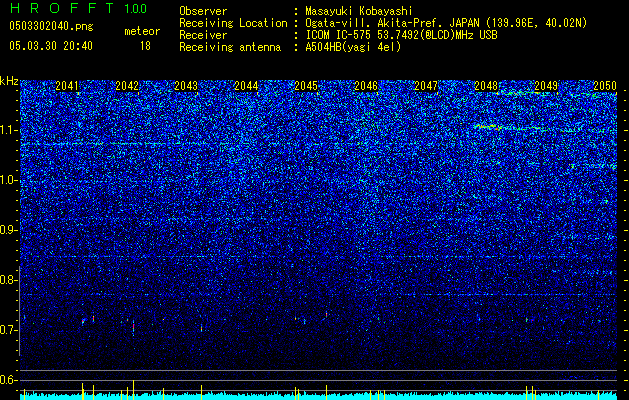Select the filename 0503302040.png
The image size is (629, 400).
[x=51, y=26]
